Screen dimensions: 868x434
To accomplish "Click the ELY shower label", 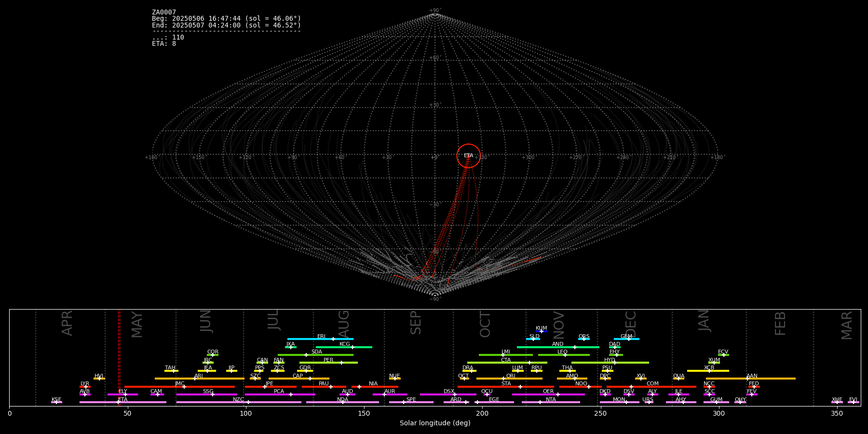I will point(123,392).
